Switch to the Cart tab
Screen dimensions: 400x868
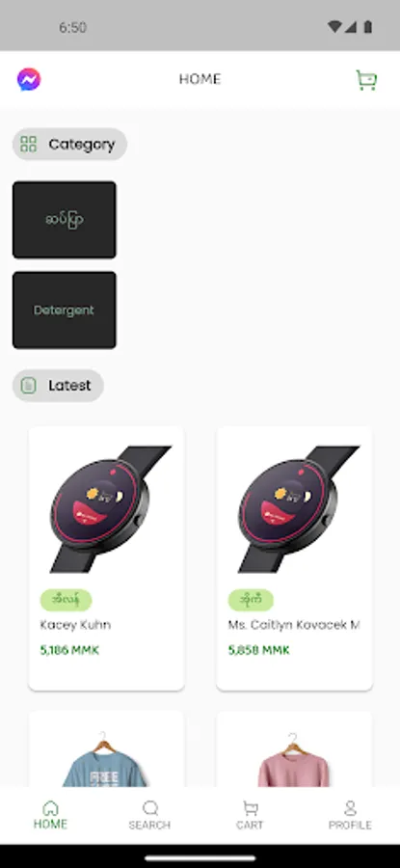(x=250, y=815)
